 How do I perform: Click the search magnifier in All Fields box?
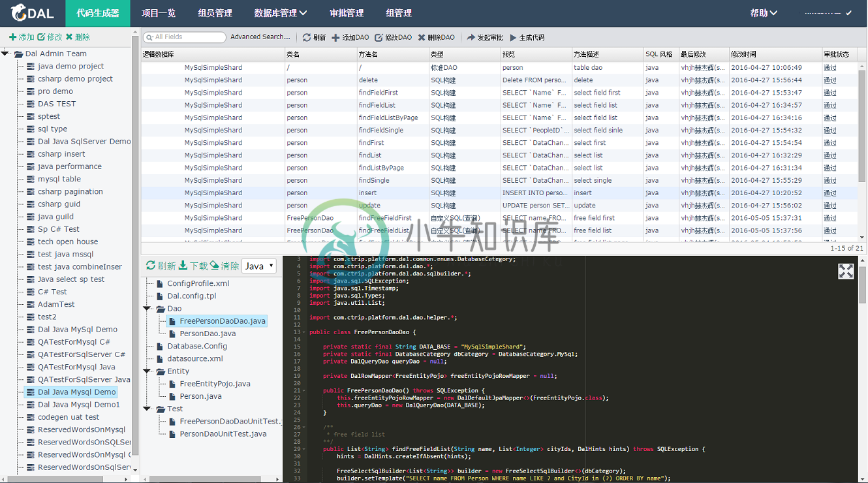[149, 37]
